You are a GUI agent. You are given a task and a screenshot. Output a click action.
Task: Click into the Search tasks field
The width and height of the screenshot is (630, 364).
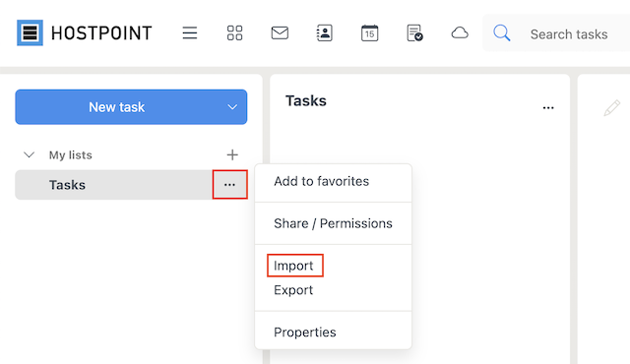pyautogui.click(x=569, y=34)
